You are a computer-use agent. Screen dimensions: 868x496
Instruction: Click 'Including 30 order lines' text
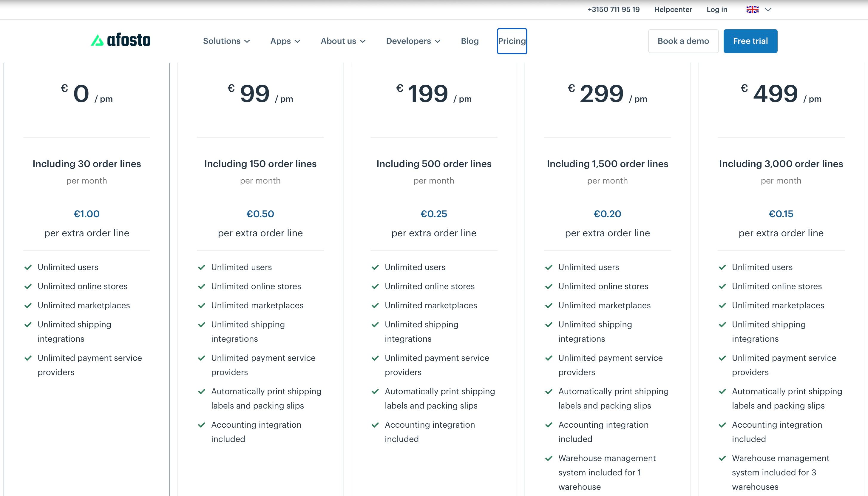87,164
